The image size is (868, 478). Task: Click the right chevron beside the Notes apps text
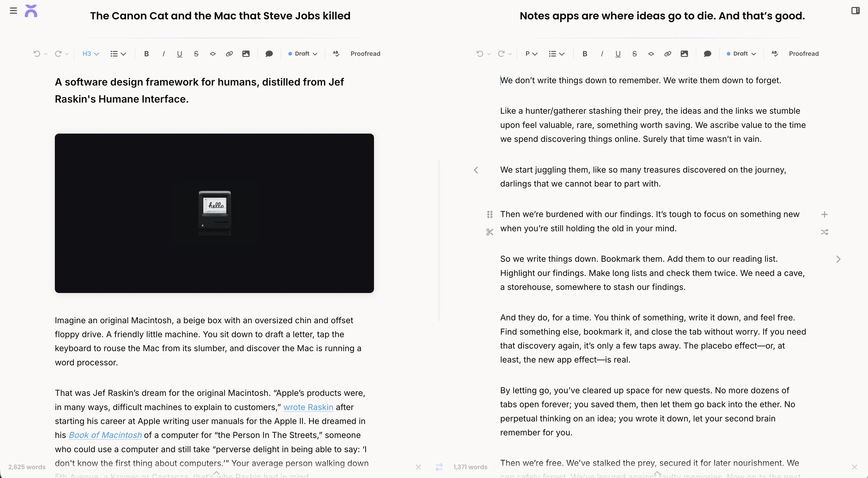[838, 259]
